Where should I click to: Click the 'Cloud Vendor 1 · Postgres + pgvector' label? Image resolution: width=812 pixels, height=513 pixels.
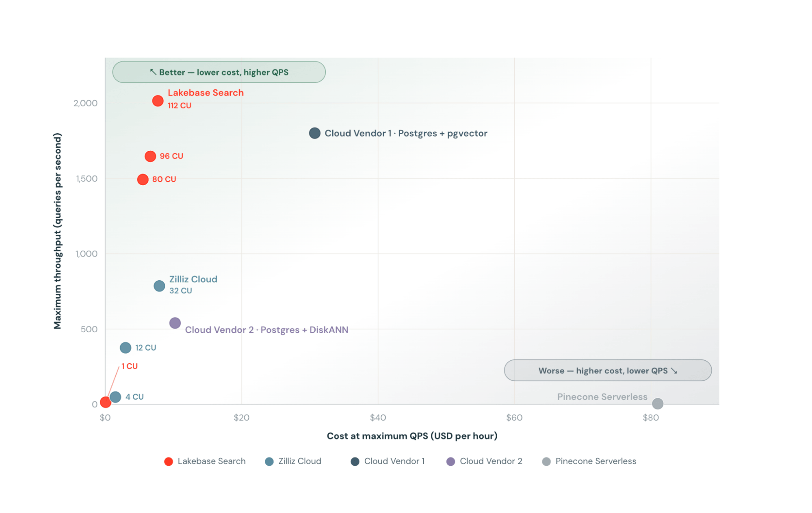(406, 133)
